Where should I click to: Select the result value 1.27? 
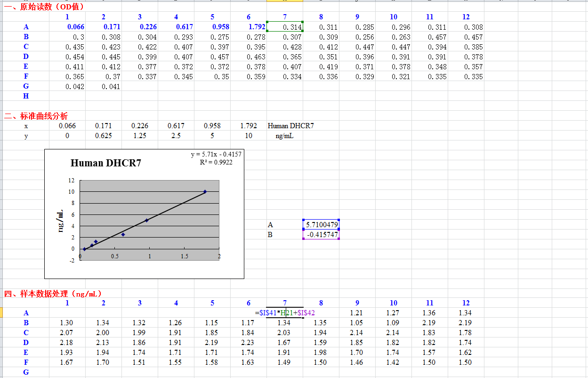pyautogui.click(x=393, y=313)
